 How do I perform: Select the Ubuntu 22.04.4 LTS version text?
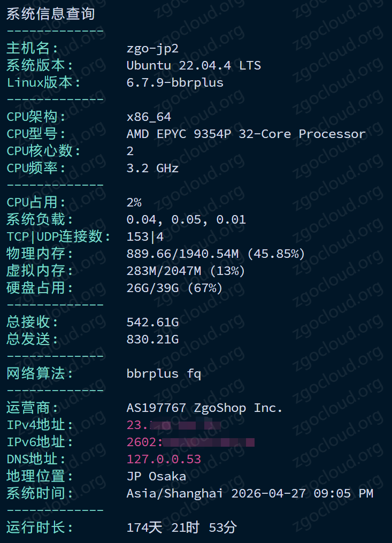tap(194, 65)
